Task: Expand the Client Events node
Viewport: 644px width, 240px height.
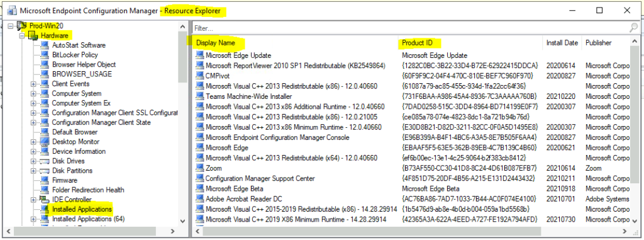Action: click(34, 84)
